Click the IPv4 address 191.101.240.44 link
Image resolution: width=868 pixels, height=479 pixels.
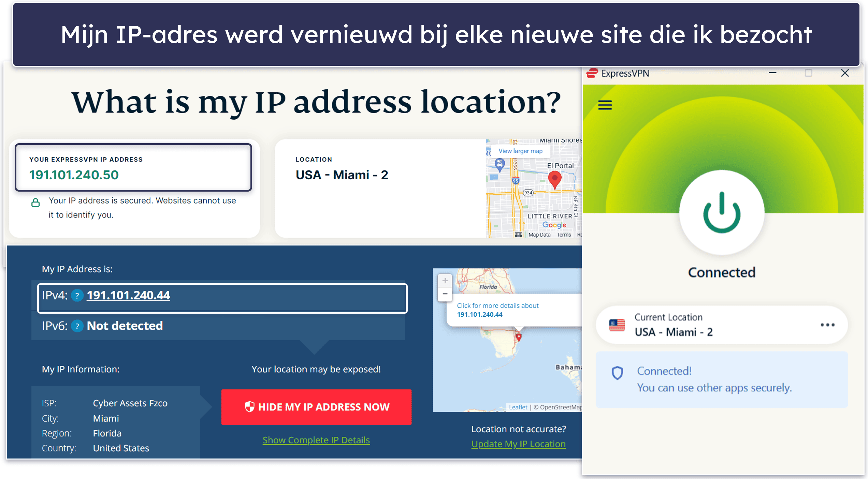pos(128,295)
